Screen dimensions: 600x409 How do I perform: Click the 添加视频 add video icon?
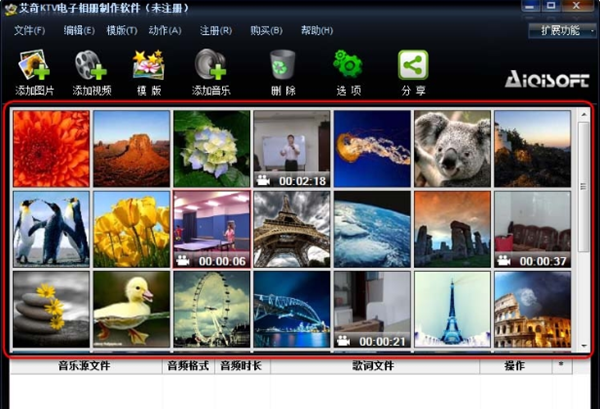[x=91, y=65]
